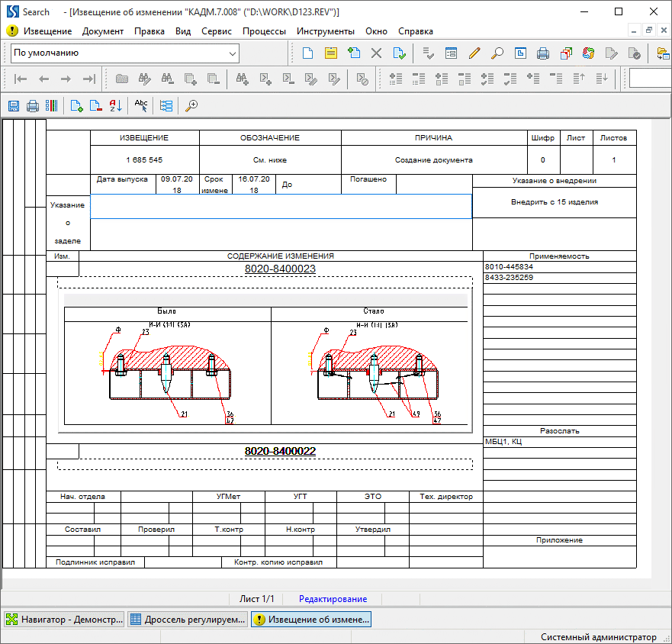Click the new blank document icon
The height and width of the screenshot is (644, 672).
(x=308, y=53)
